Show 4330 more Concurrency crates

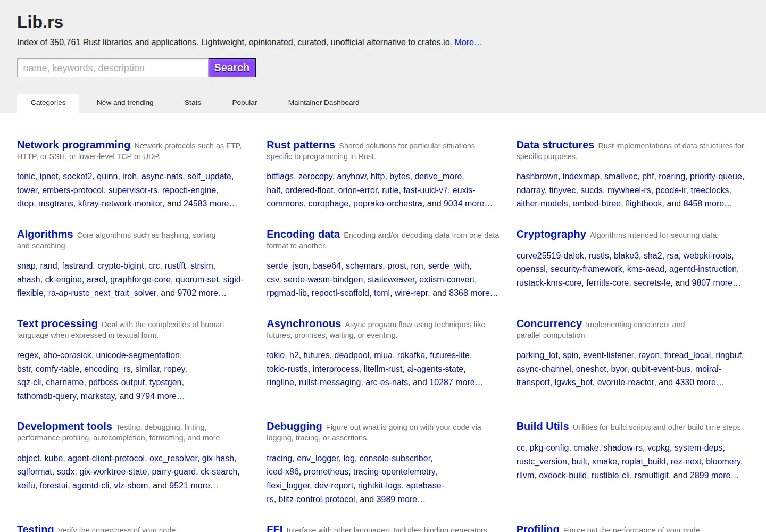click(x=700, y=382)
